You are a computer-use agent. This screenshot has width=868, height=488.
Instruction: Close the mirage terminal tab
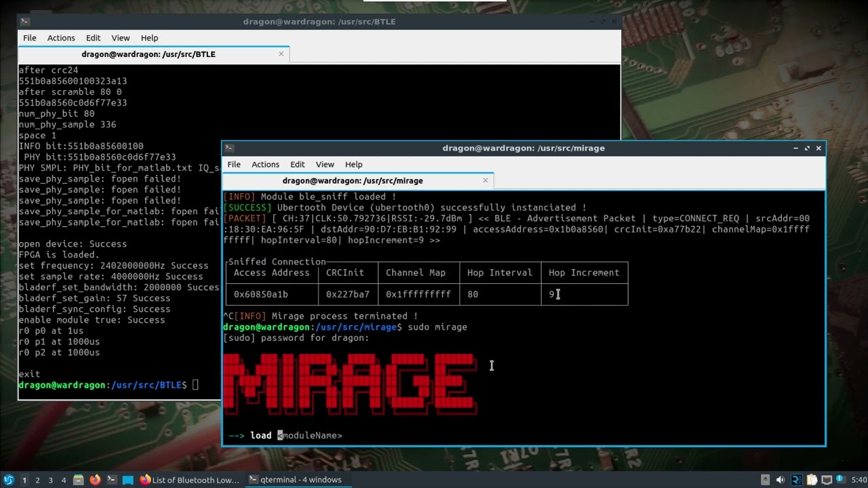click(486, 180)
